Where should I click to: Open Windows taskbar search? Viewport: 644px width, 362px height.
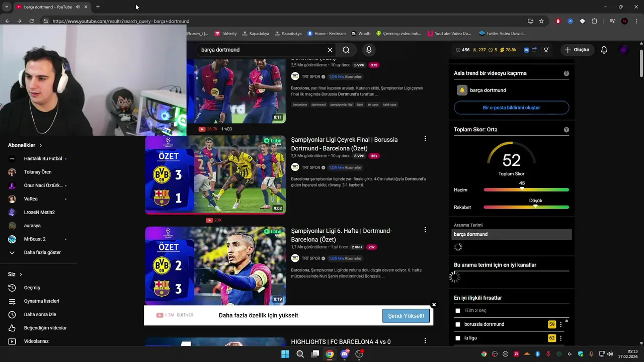[300, 354]
